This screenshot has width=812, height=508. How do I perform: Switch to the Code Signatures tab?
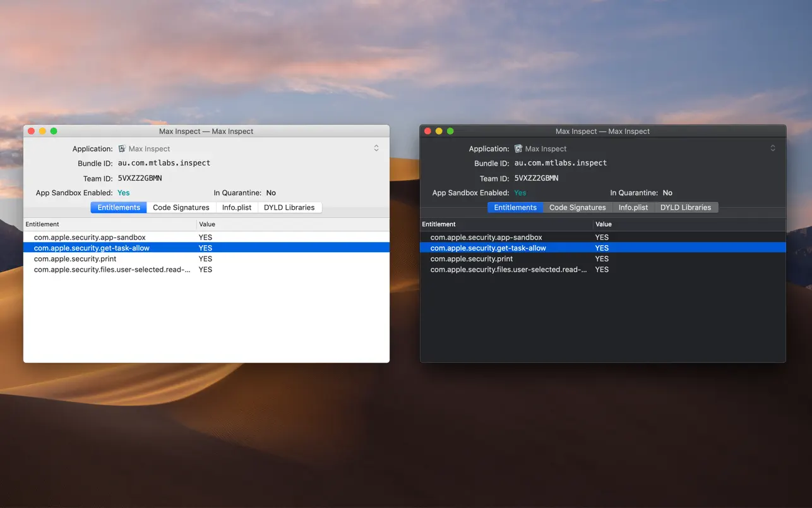point(181,207)
